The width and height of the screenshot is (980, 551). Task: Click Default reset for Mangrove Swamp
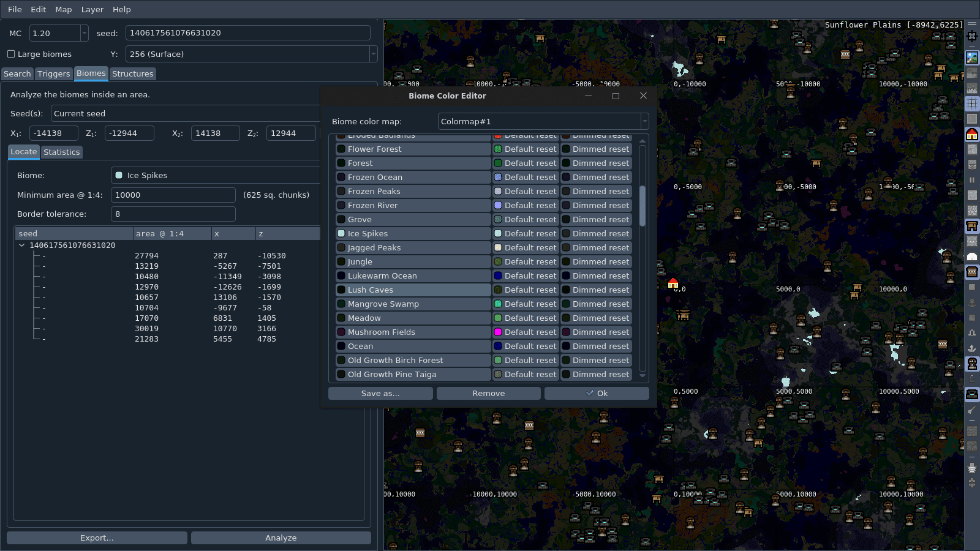tap(525, 304)
